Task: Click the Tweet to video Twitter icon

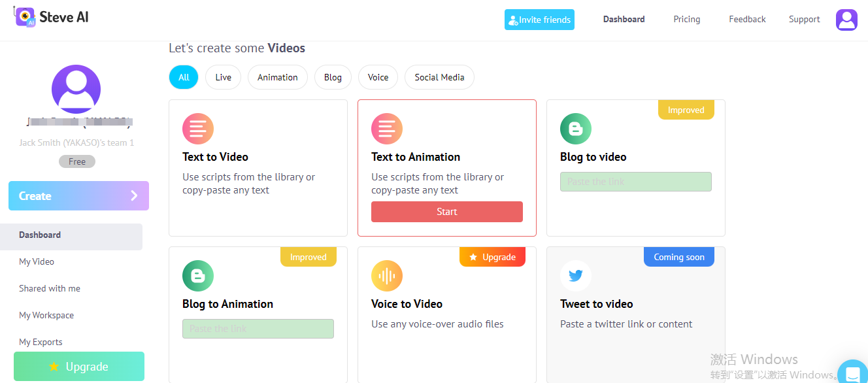Action: [576, 276]
